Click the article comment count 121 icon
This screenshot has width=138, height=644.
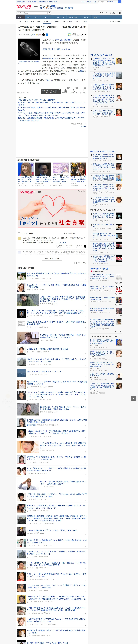tap(33, 35)
